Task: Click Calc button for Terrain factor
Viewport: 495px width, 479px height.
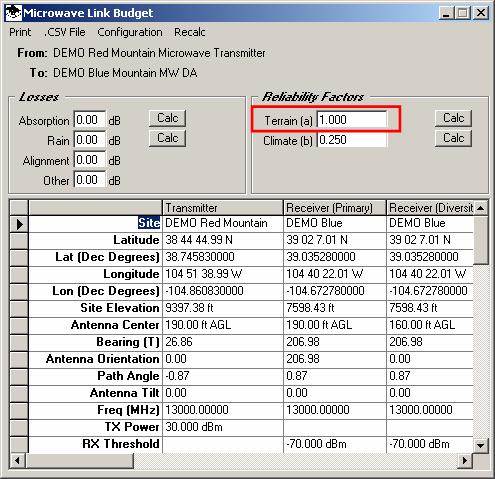Action: click(x=453, y=118)
